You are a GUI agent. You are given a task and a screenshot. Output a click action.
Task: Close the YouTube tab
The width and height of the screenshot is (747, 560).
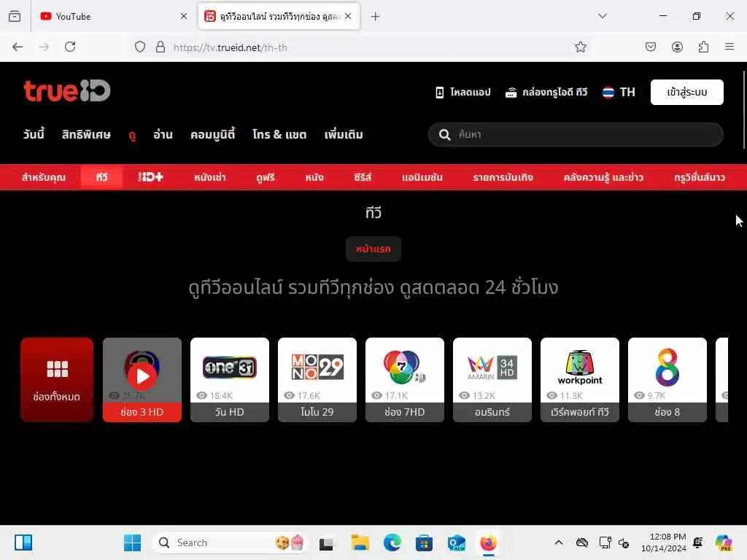click(x=183, y=16)
